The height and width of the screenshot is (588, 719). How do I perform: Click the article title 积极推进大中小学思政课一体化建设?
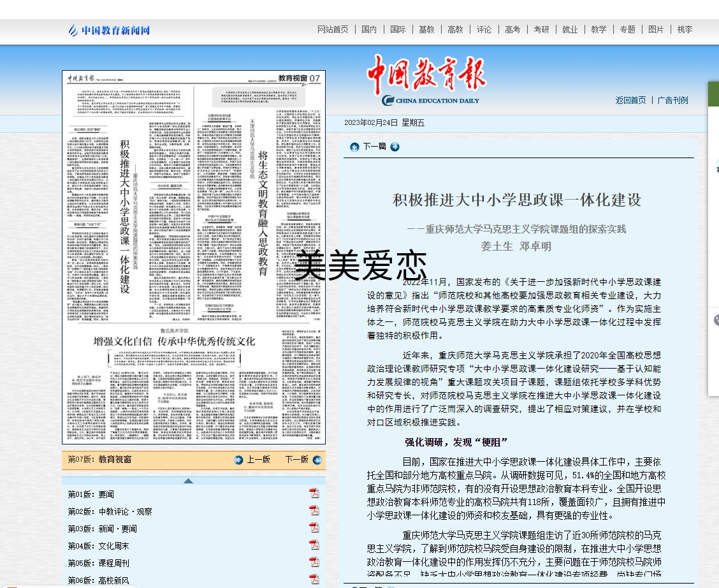(517, 200)
